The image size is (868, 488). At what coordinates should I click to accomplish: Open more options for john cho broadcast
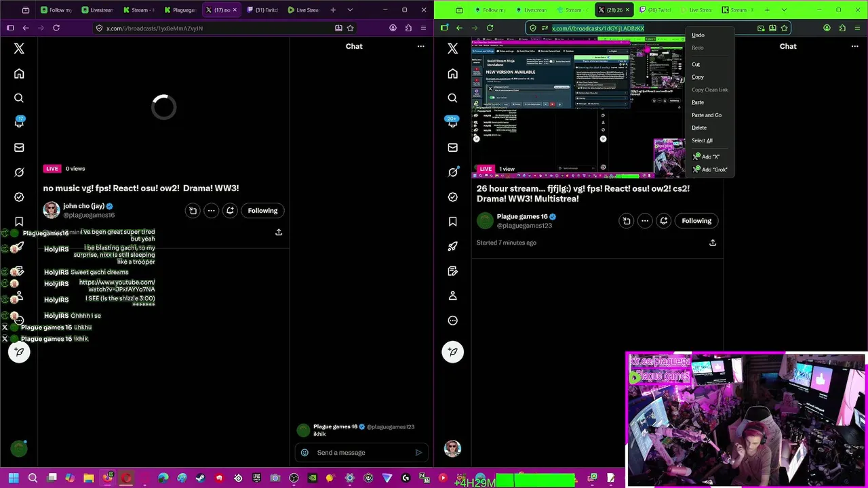[211, 211]
